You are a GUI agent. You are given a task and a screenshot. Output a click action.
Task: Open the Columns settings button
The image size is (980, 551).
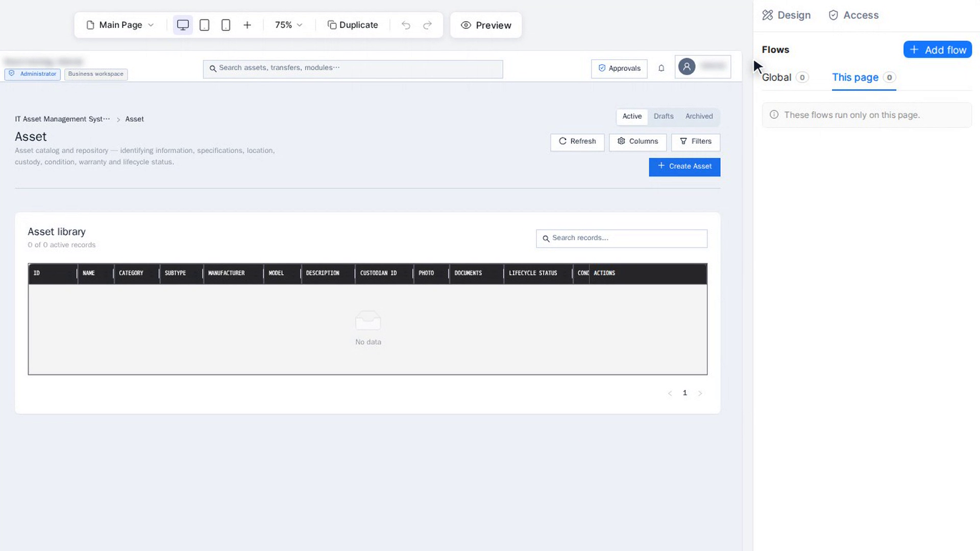pyautogui.click(x=638, y=142)
